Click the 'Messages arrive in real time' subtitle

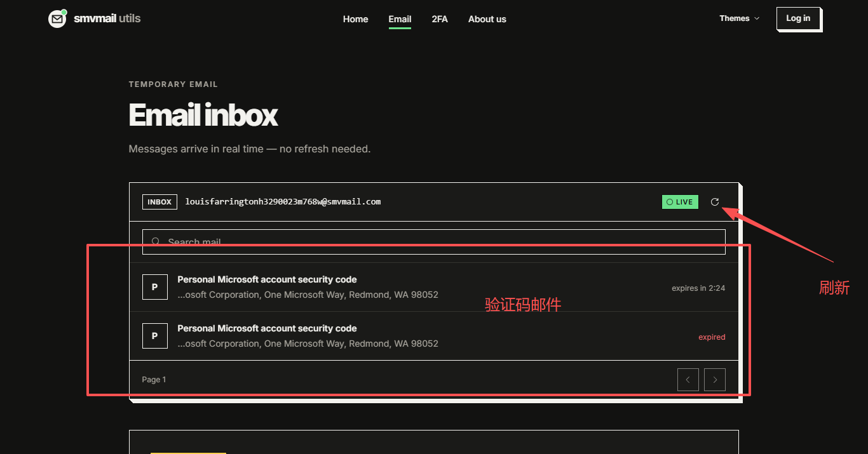tap(249, 149)
